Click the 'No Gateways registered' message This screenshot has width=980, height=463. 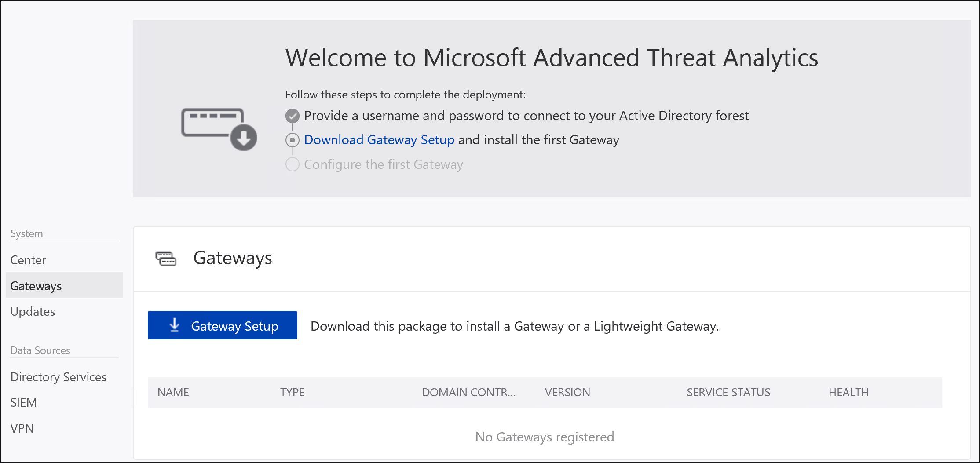click(x=545, y=437)
